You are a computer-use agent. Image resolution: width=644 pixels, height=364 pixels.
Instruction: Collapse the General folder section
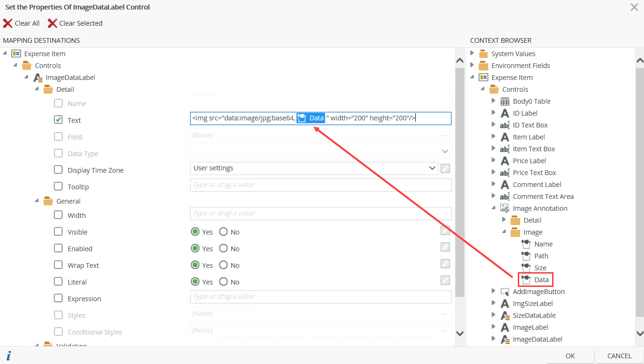point(37,201)
